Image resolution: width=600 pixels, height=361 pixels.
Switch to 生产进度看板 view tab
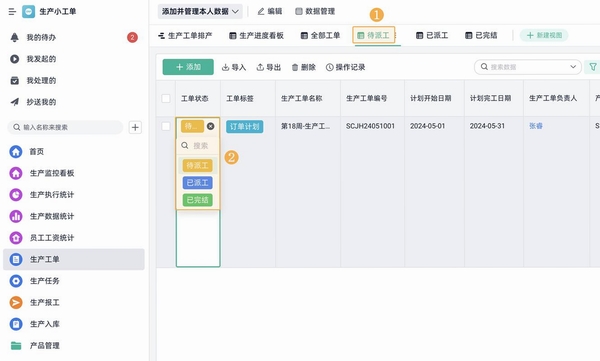[x=256, y=36]
